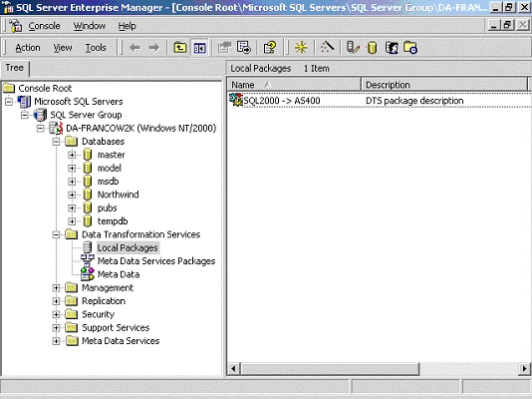Collapse the Data Transformation Services folder
Screen dimensions: 532x399
[56, 234]
